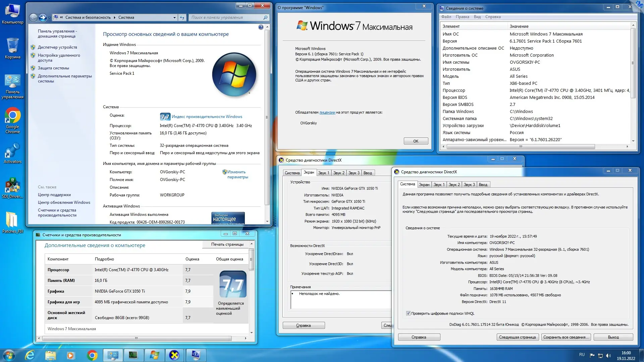This screenshot has height=362, width=644.
Task: Click Windows Media Player taskbar icon
Action: (70, 355)
